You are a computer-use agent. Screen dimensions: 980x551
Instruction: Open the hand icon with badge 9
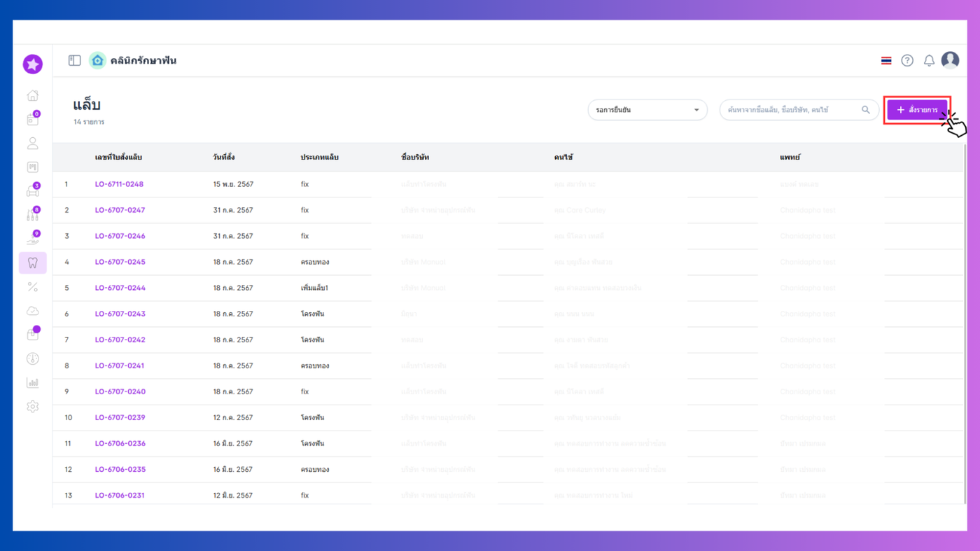(32, 238)
